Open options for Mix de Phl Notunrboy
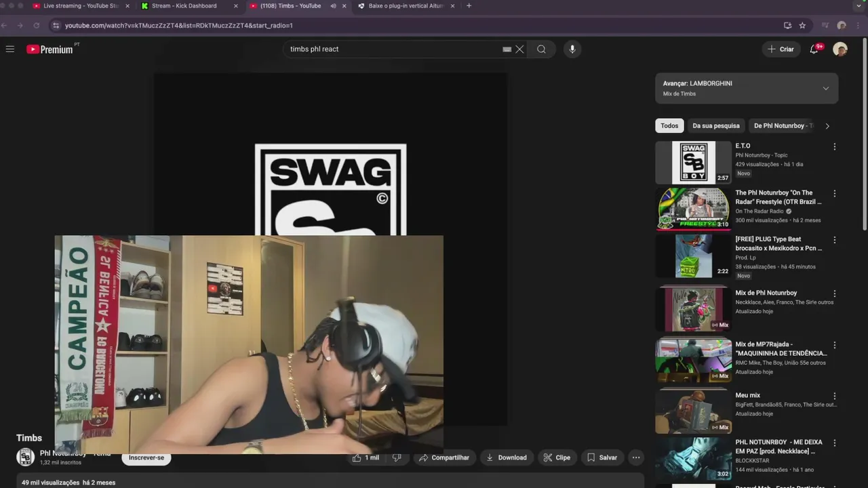This screenshot has width=868, height=488. click(x=835, y=293)
